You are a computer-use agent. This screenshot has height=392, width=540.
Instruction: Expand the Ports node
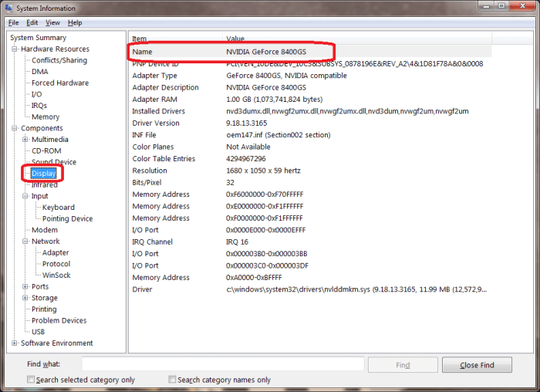[x=25, y=286]
